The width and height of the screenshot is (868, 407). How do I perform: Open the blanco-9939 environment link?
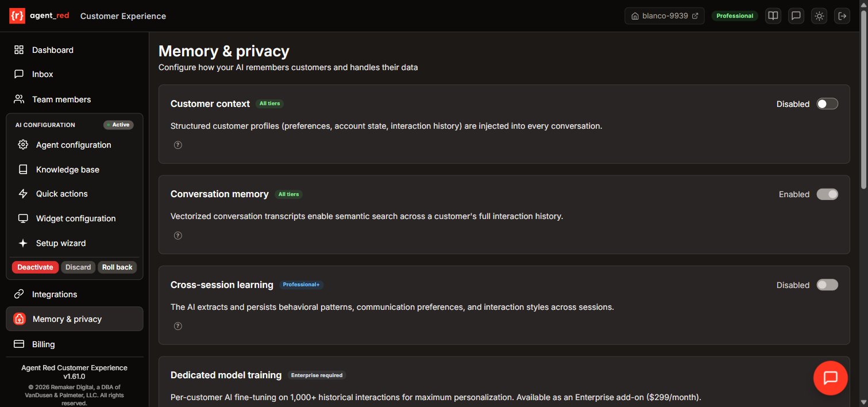[664, 16]
